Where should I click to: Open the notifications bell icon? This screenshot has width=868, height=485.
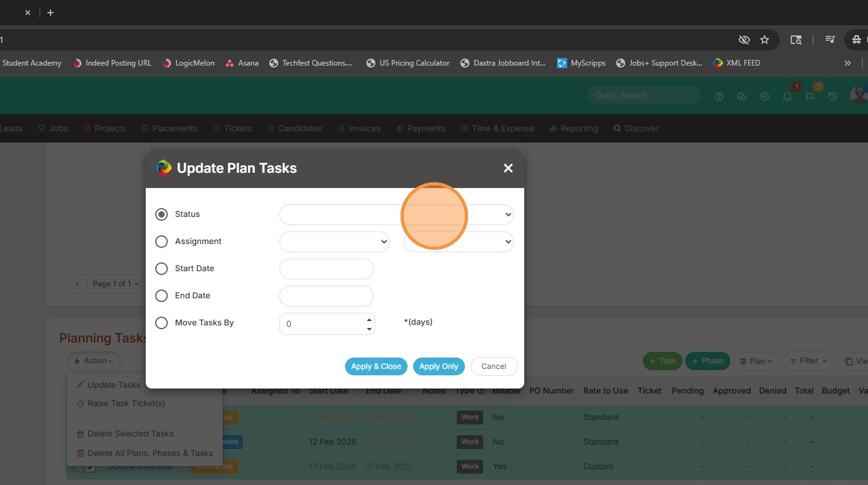(787, 96)
